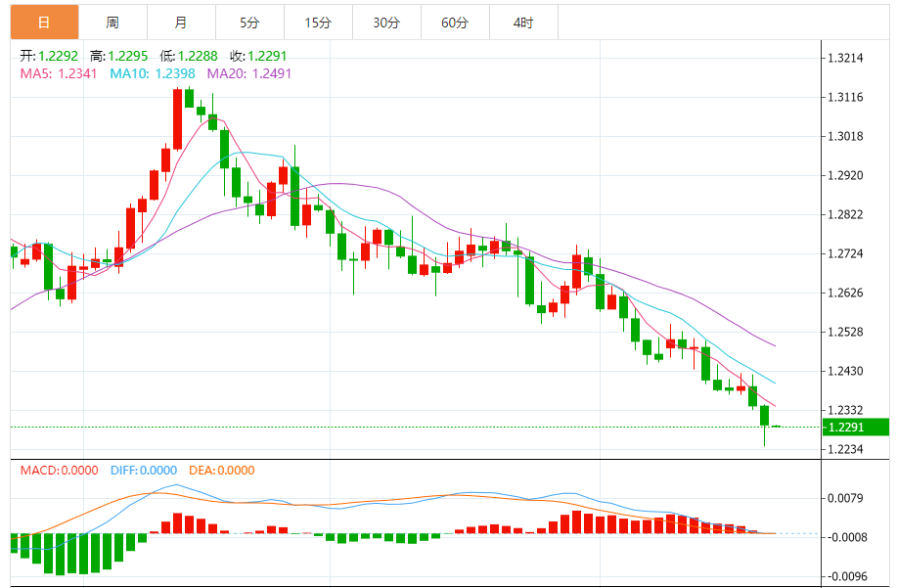Screen dimensions: 897x588
Task: Click the 1.3116 price axis label
Action: (x=845, y=97)
